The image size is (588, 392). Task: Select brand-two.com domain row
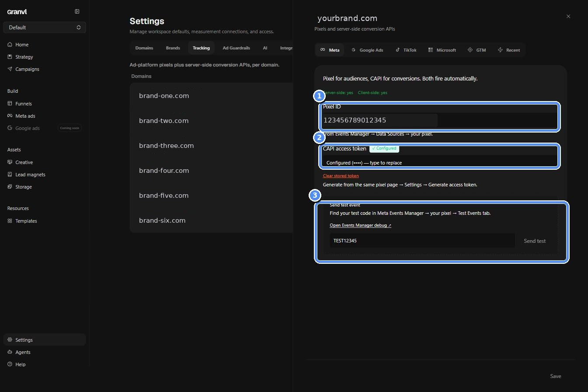(212, 121)
